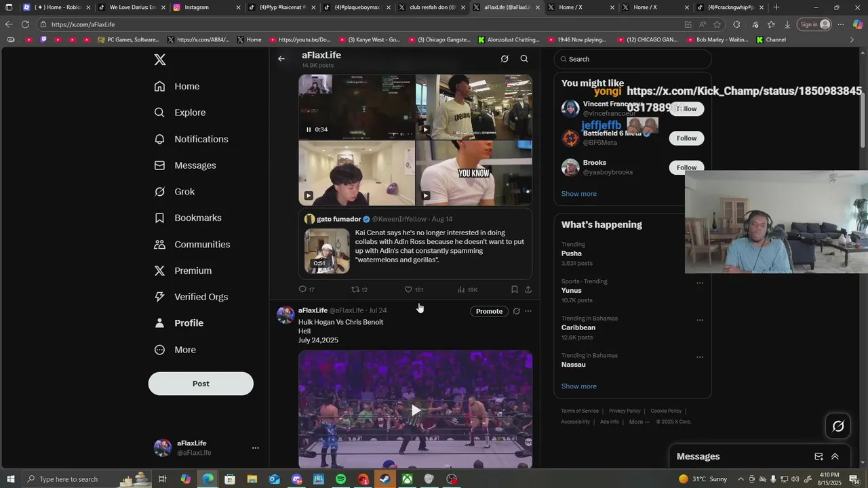Open Verified Orgs in sidebar
Viewport: 868px width, 488px height.
click(191, 297)
